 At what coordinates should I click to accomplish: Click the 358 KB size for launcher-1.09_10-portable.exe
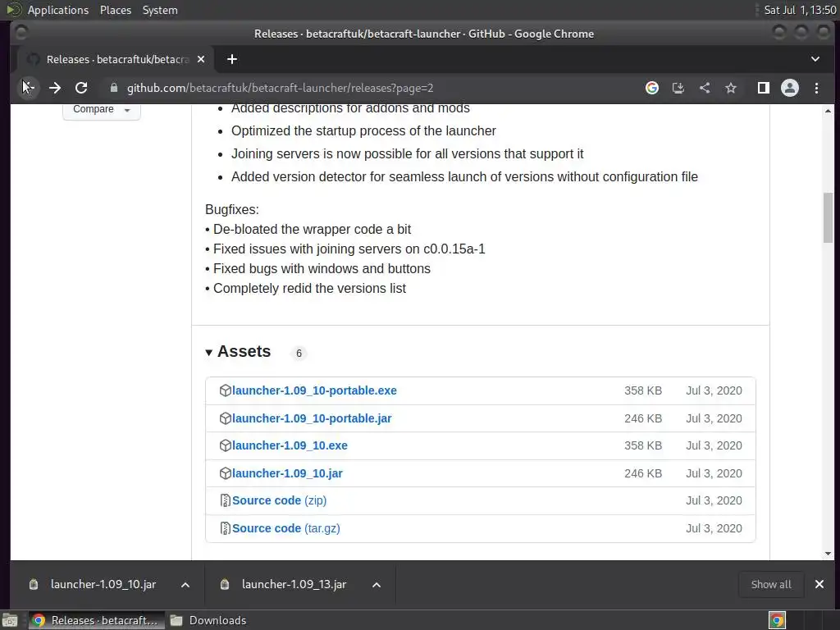click(x=643, y=390)
